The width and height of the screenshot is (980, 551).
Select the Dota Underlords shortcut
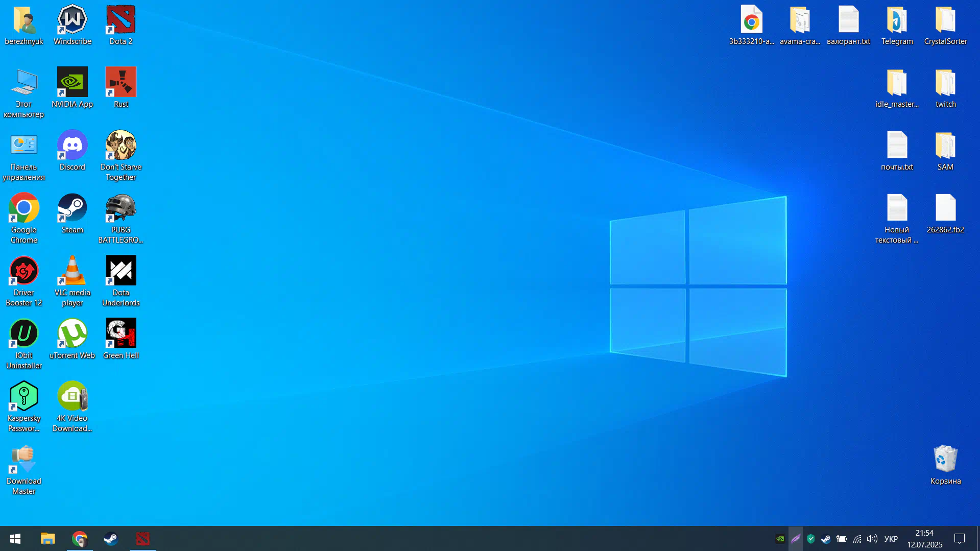pyautogui.click(x=121, y=281)
